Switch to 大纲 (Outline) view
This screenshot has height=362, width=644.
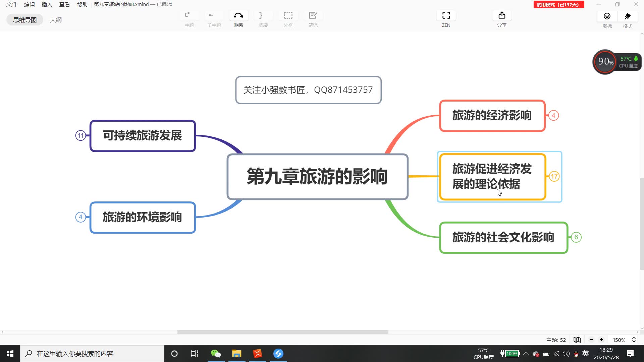pos(56,20)
